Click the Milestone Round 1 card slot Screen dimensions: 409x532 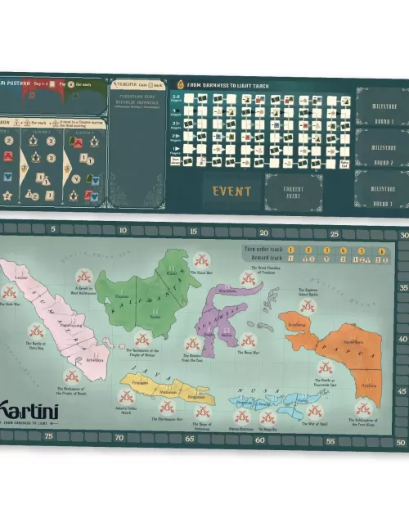click(383, 106)
